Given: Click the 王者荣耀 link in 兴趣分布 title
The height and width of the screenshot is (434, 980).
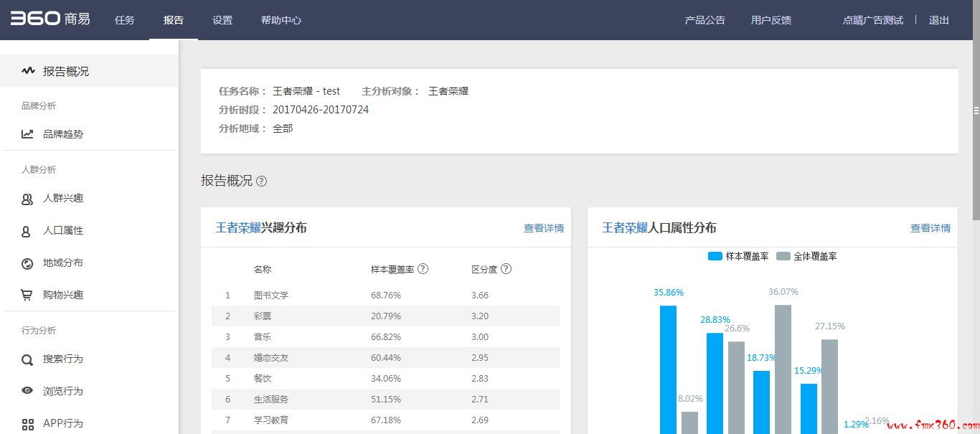Looking at the screenshot, I should click(238, 228).
